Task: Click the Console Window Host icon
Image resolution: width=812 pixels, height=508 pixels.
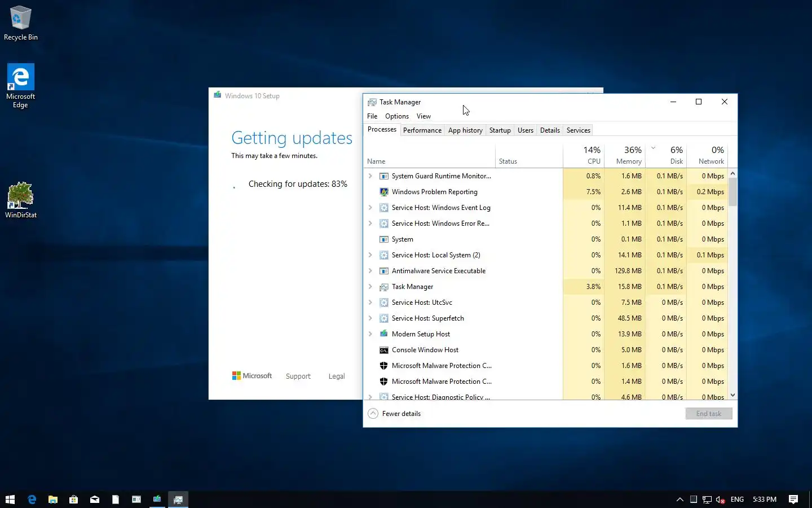Action: click(384, 350)
